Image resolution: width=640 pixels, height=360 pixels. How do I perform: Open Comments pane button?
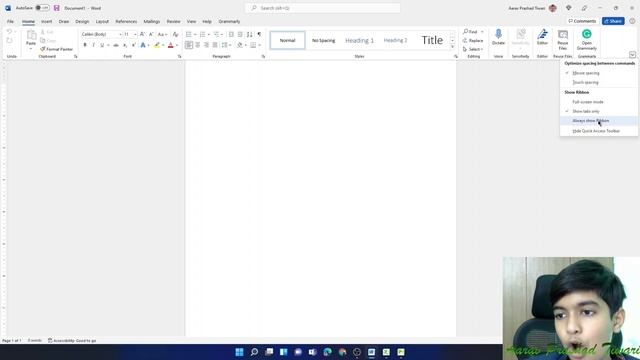point(582,21)
